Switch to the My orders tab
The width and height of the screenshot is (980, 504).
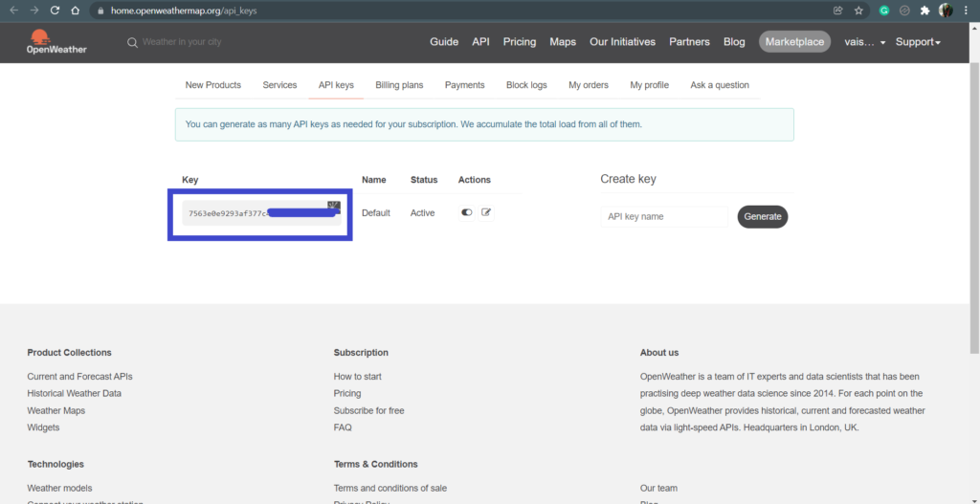[589, 85]
